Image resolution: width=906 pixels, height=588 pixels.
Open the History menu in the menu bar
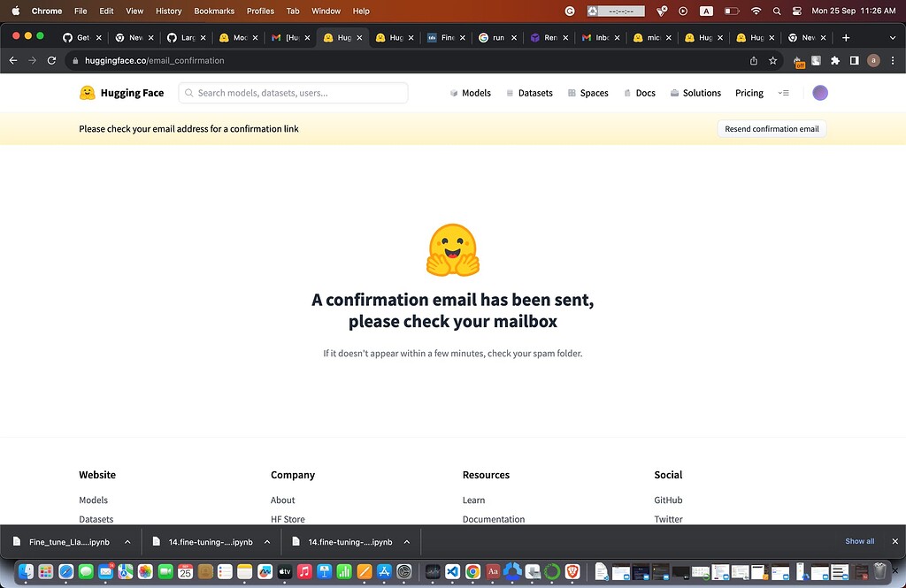pyautogui.click(x=168, y=11)
